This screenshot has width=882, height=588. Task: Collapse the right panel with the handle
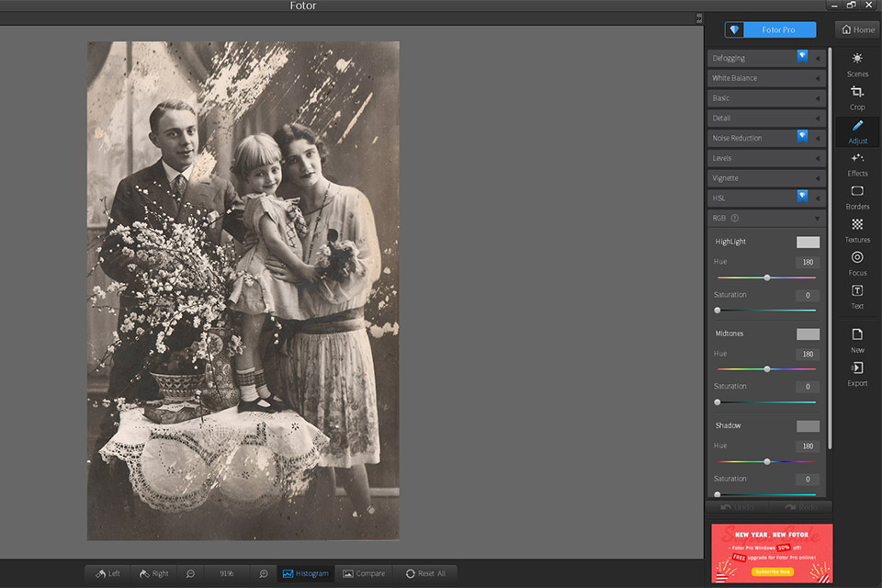click(699, 17)
